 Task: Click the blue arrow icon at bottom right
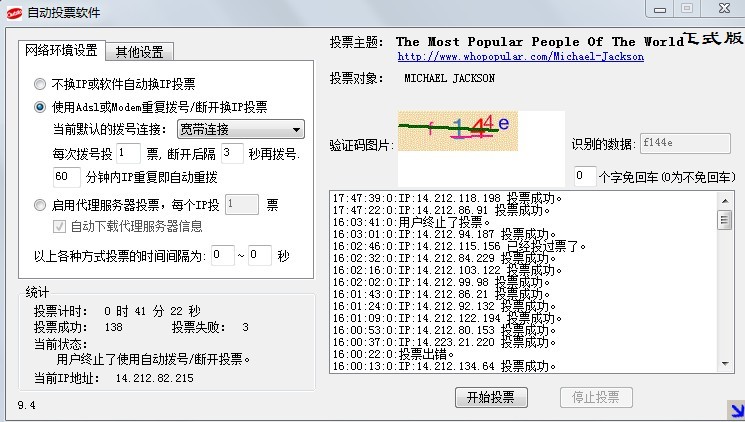(735, 407)
